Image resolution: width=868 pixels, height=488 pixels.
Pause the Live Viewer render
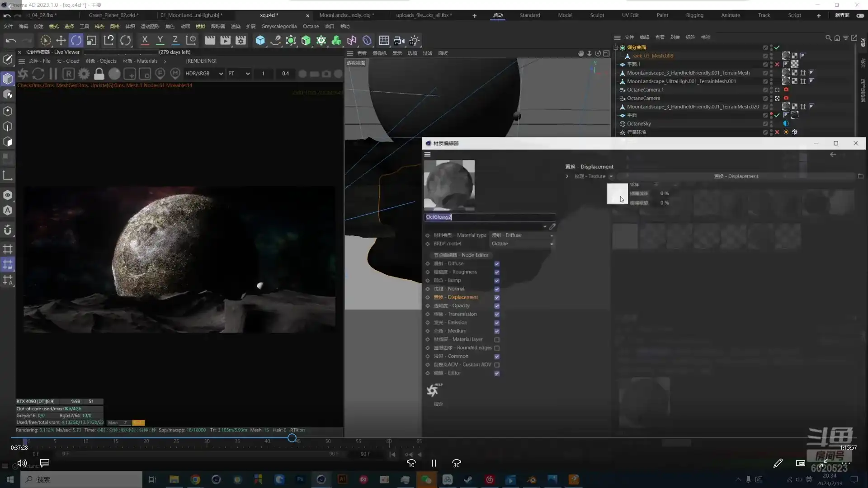(53, 74)
